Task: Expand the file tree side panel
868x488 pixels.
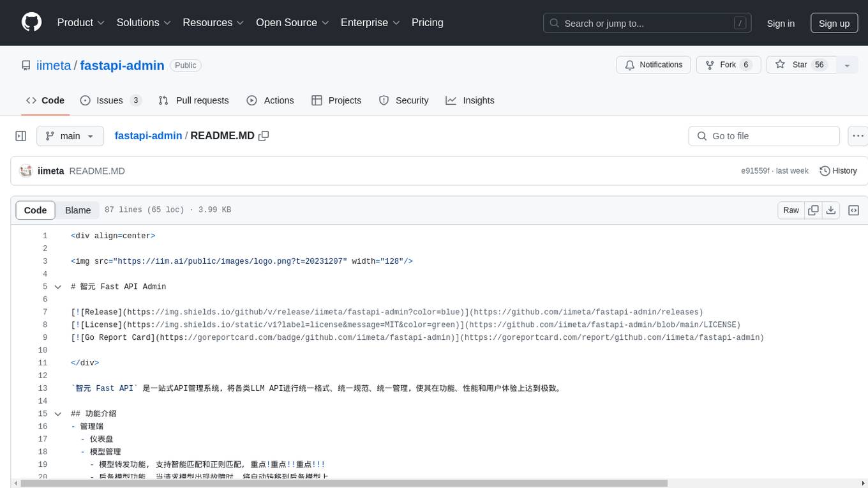Action: (x=21, y=136)
